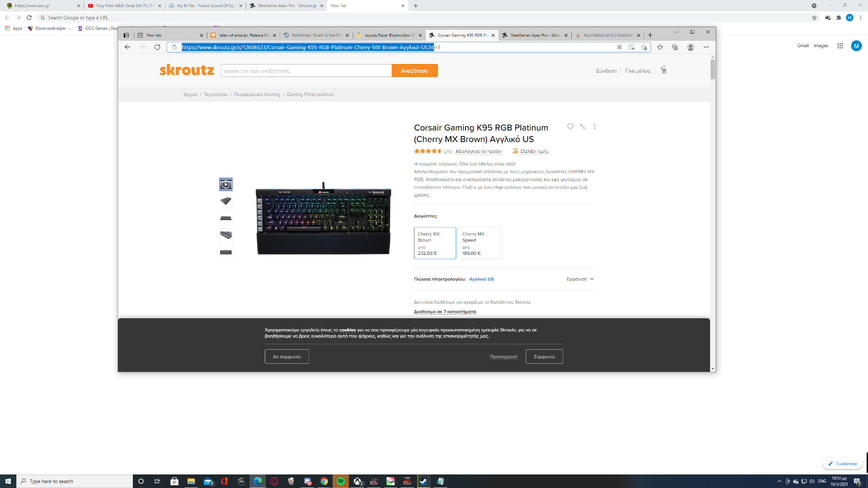Close the Corsair Gaming K95 tab

tap(493, 35)
